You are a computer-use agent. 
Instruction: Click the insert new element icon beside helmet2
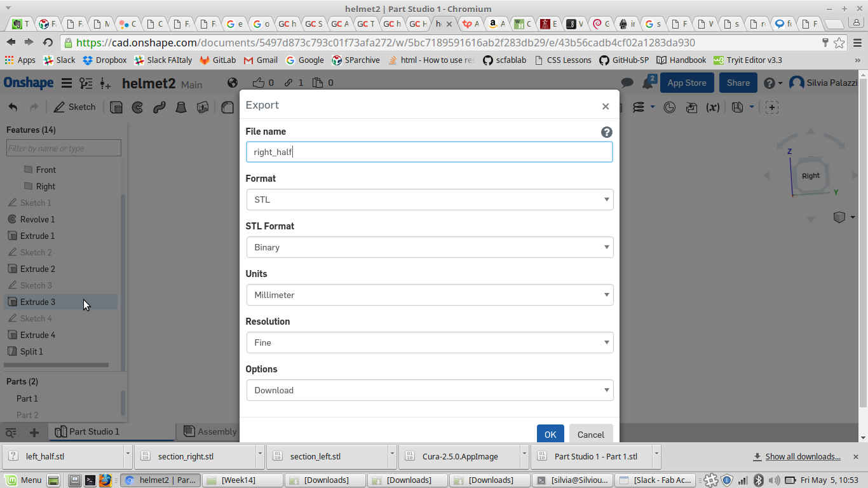click(x=105, y=83)
